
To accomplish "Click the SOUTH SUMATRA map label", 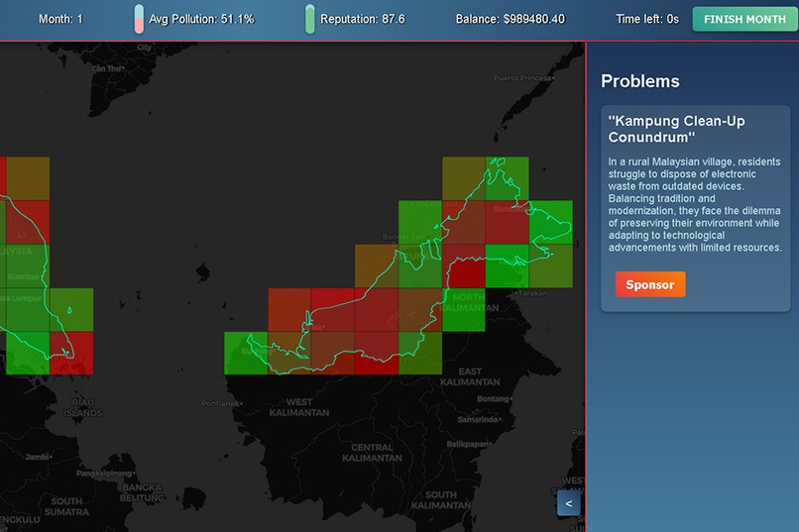I will [66, 506].
